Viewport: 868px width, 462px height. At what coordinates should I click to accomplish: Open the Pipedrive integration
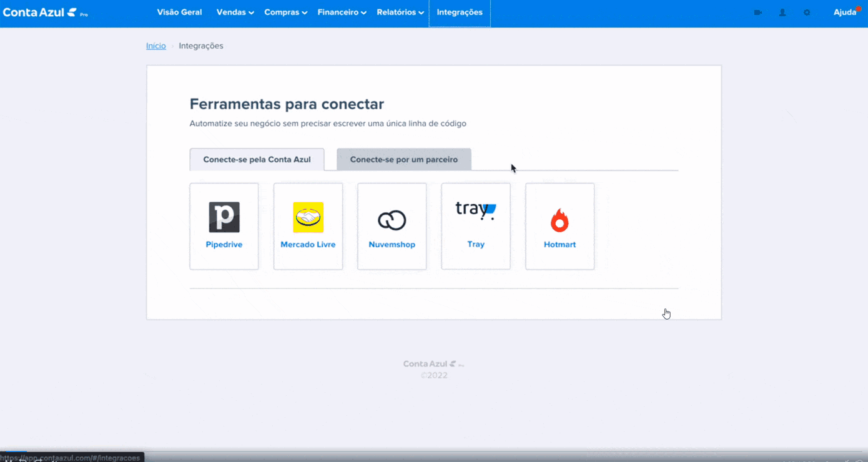click(x=224, y=226)
